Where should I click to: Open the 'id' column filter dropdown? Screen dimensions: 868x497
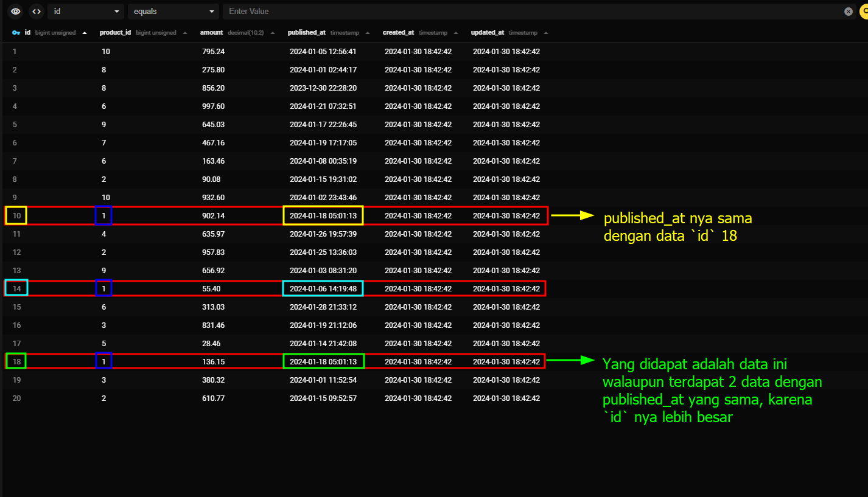(x=85, y=12)
